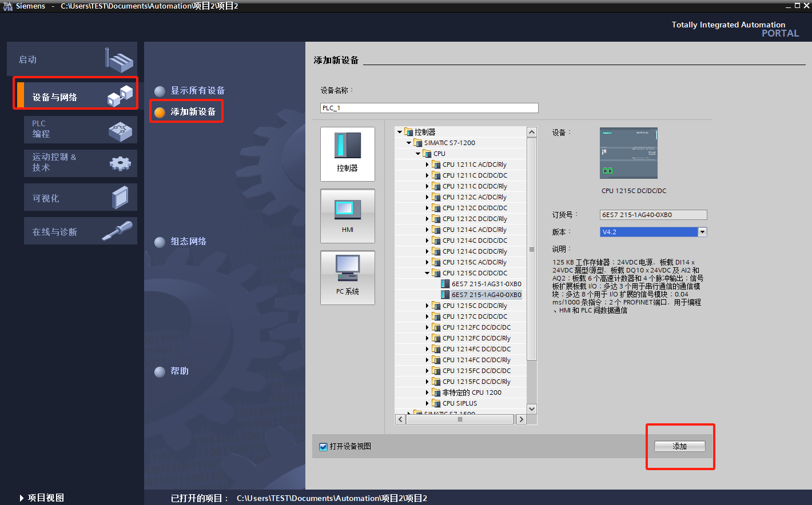Click the 设备名称 PLC_1 input field
The width and height of the screenshot is (812, 505).
(x=429, y=108)
